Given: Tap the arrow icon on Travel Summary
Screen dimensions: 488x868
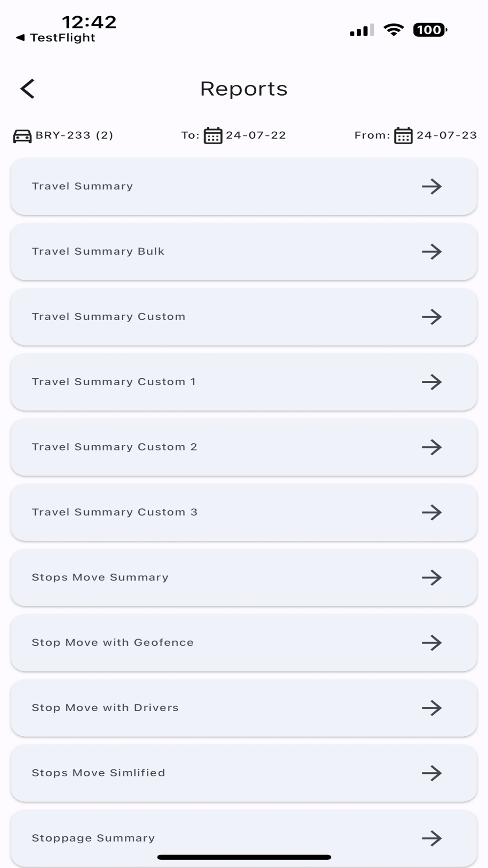Looking at the screenshot, I should click(432, 186).
